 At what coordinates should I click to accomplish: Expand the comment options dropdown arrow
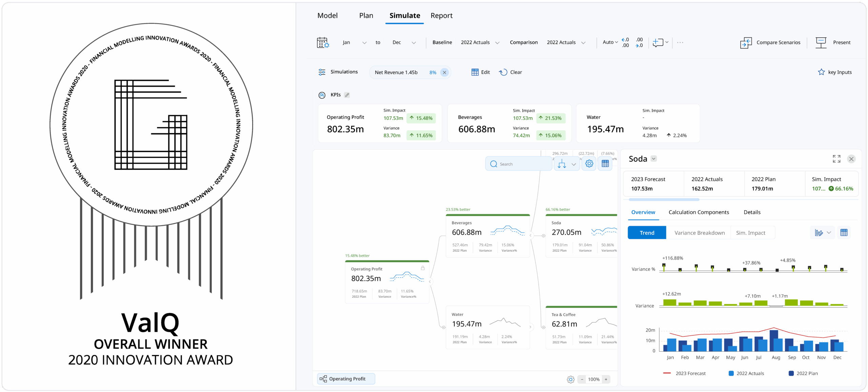pyautogui.click(x=667, y=42)
